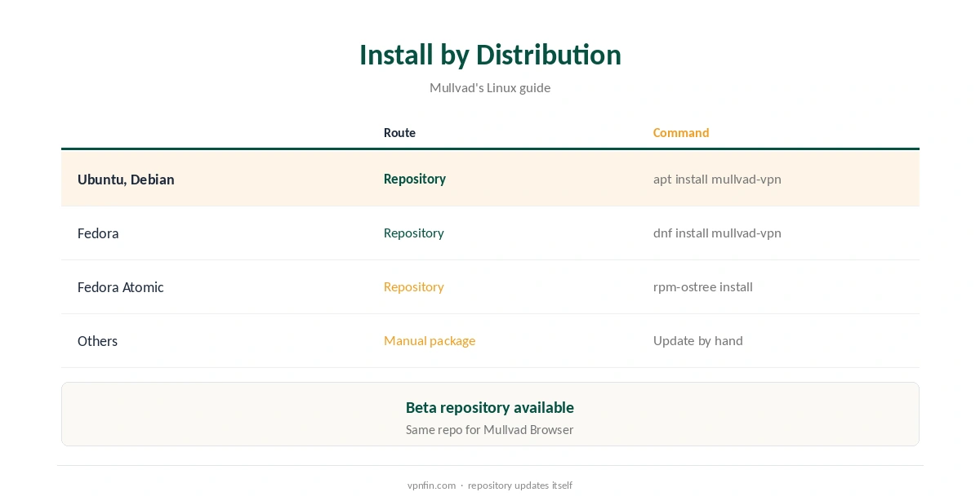Select the 'Update by hand' cell
The width and height of the screenshot is (980, 501).
pos(698,340)
